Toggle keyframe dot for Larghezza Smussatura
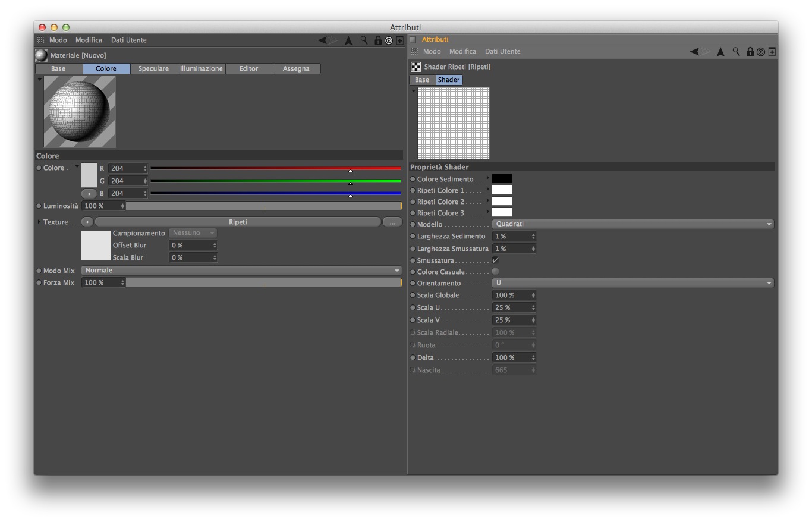The height and width of the screenshot is (522, 812). (x=413, y=249)
